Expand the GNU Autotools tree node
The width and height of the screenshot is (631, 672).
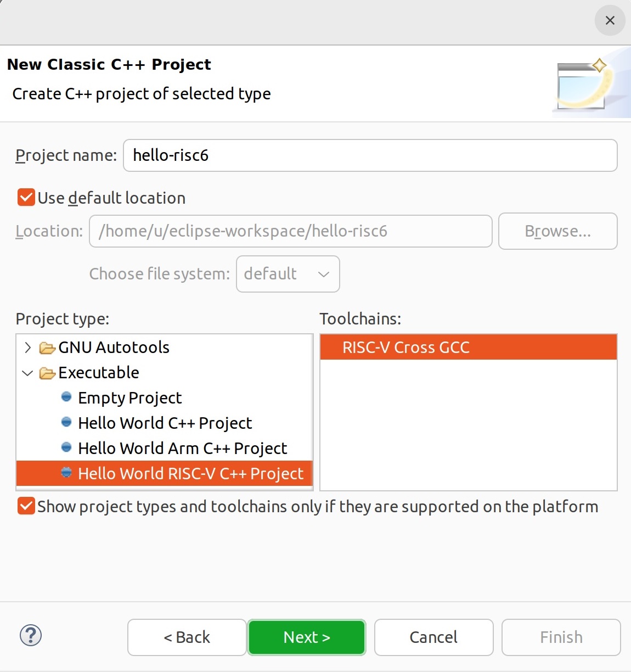pyautogui.click(x=27, y=347)
